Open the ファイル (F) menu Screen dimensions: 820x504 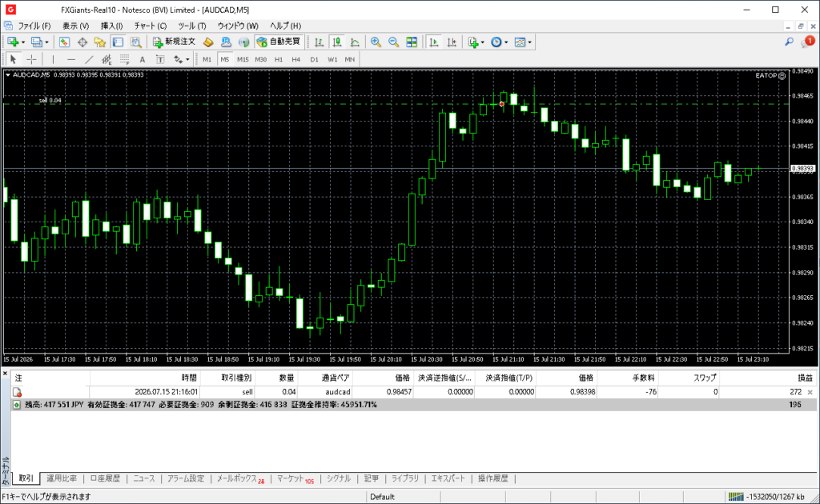coord(34,26)
